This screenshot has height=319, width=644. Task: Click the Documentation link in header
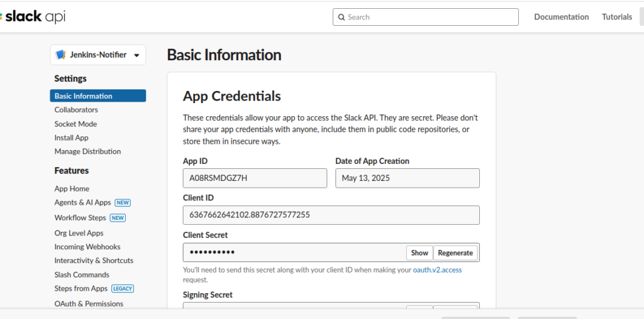pos(561,17)
